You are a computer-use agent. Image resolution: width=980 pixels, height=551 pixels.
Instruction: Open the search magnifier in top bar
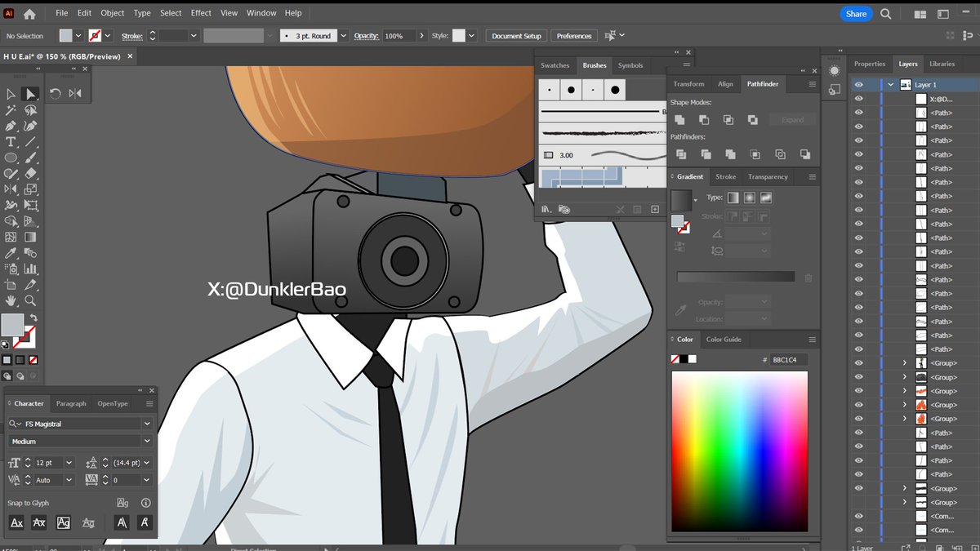(x=886, y=14)
